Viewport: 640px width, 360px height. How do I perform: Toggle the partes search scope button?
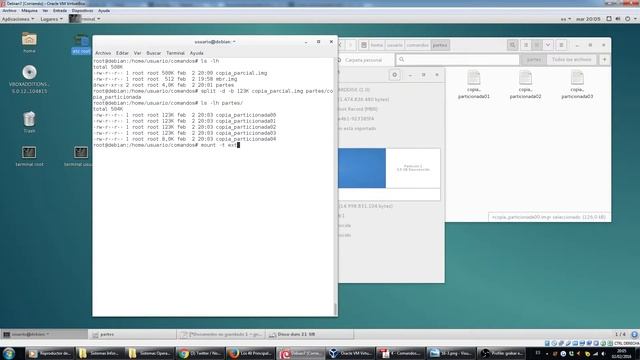[x=533, y=60]
